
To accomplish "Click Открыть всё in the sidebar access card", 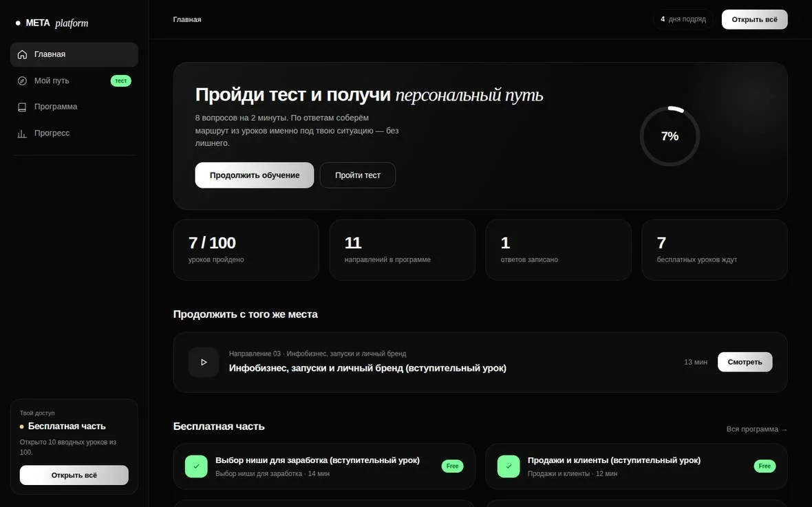I will (74, 475).
